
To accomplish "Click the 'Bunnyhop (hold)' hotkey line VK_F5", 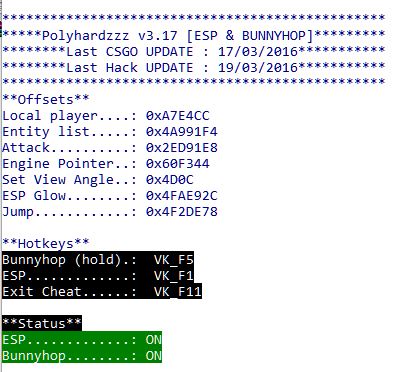I will [98, 259].
